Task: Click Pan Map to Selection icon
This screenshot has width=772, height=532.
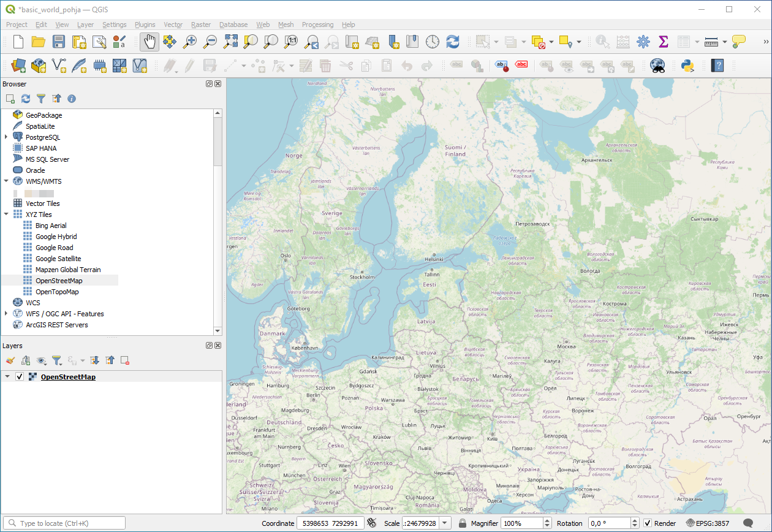Action: point(170,42)
